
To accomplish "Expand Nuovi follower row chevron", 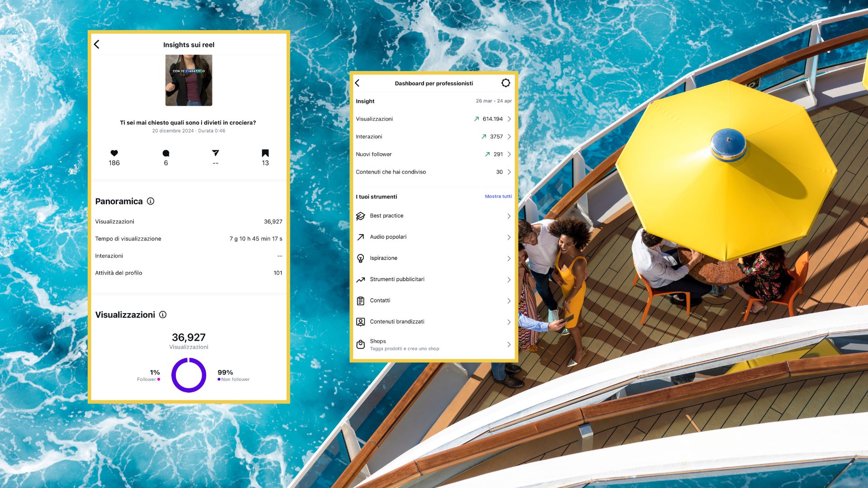I will point(509,154).
